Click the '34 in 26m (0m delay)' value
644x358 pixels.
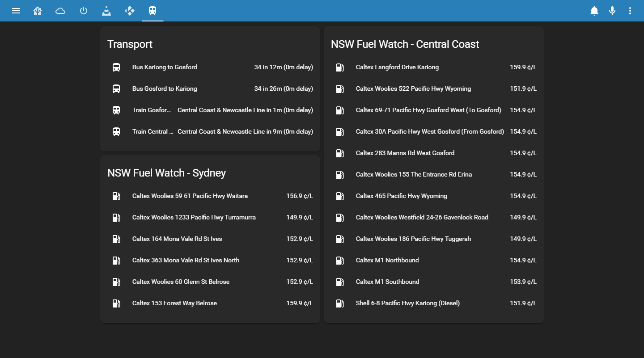284,89
